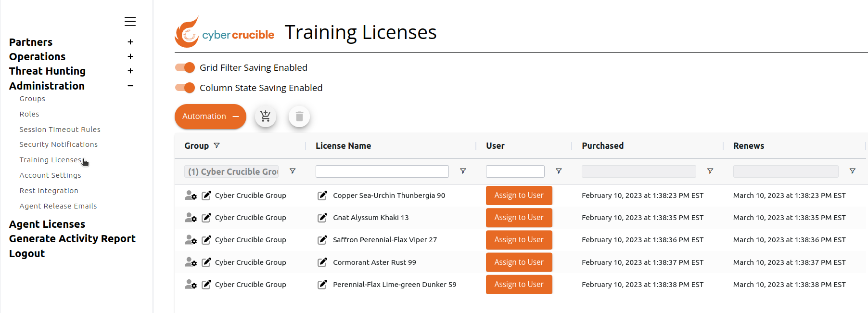
Task: Open user settings icon for Saffron Perennial-Flax row
Action: click(191, 240)
